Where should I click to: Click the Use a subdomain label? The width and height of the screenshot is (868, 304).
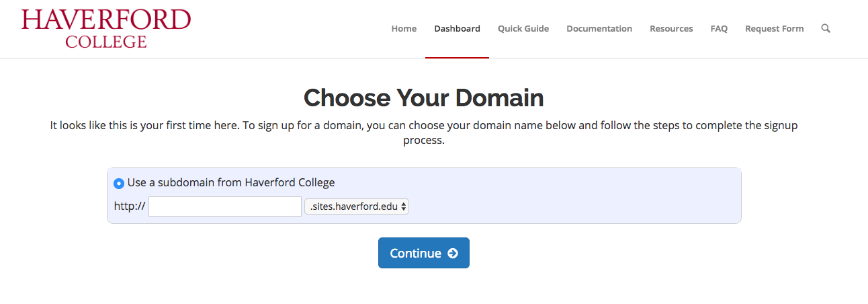coord(231,182)
